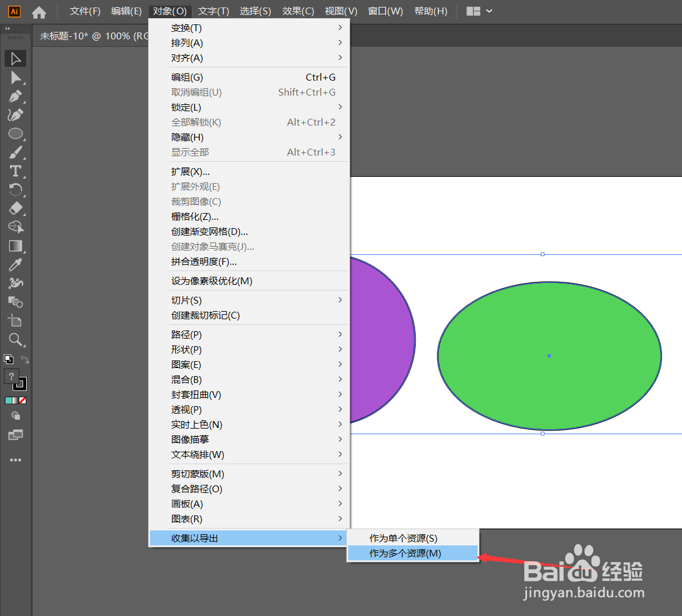682x616 pixels.
Task: Expand the 排列(A) submenu
Action: tap(249, 43)
